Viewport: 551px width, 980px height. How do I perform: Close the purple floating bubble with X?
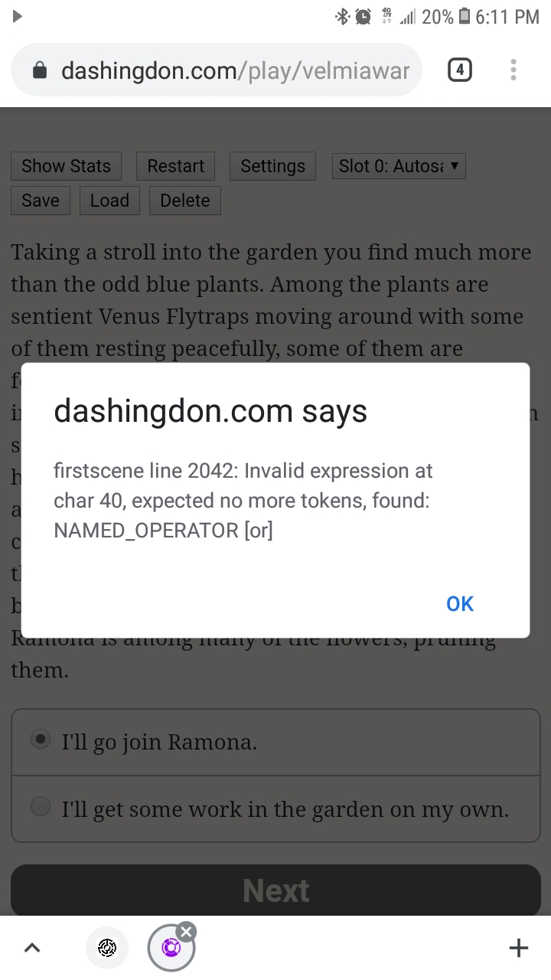coord(186,931)
